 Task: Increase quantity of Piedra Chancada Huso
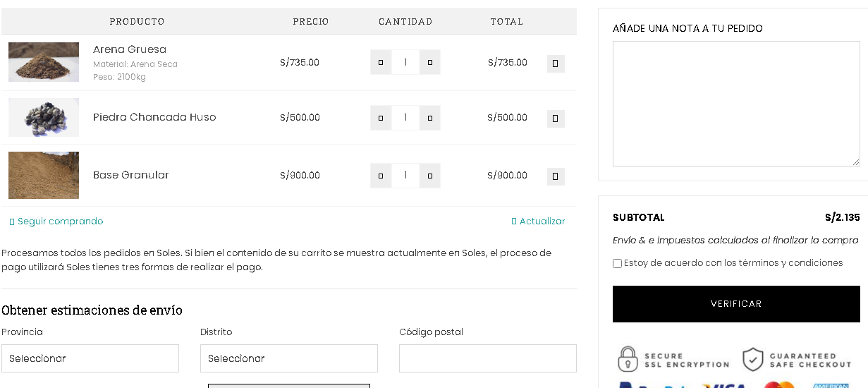click(430, 118)
